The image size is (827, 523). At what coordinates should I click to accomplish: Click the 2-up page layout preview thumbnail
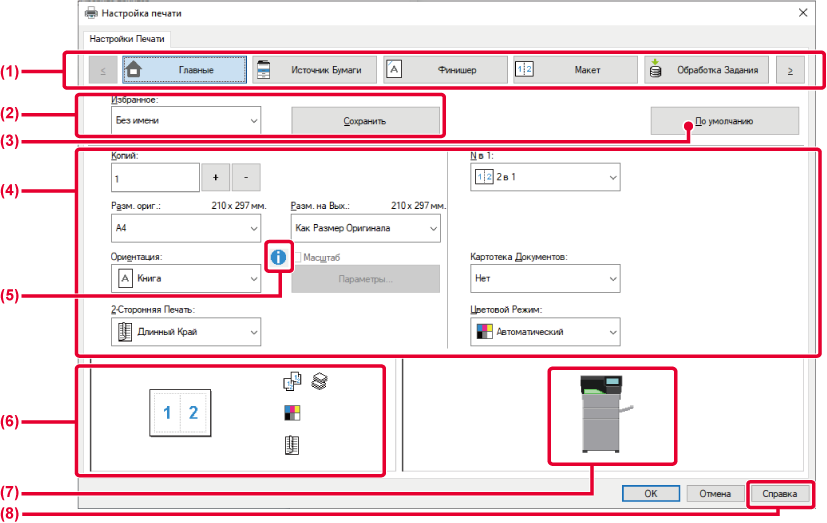click(x=181, y=412)
